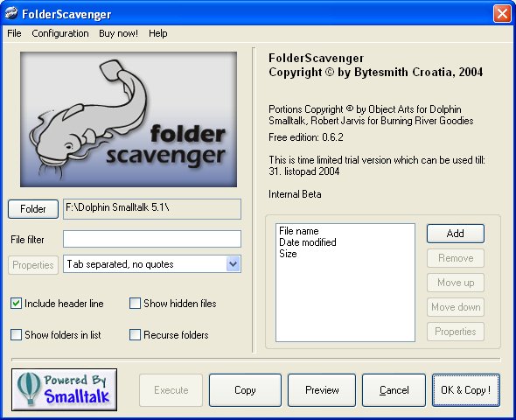Expand the Tab separated, no quotes dropdown
Image resolution: width=516 pixels, height=420 pixels.
click(233, 264)
